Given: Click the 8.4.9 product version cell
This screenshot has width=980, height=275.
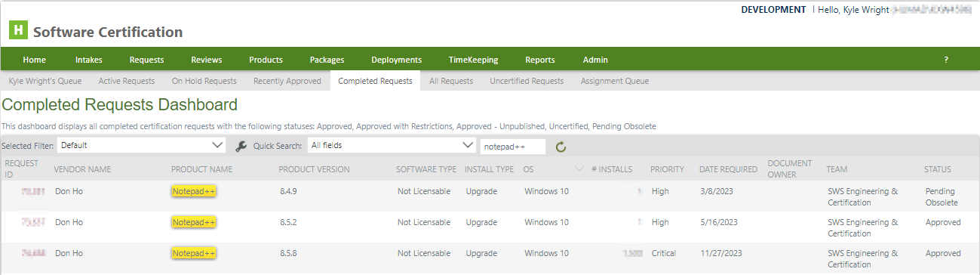Looking at the screenshot, I should click(x=289, y=192).
